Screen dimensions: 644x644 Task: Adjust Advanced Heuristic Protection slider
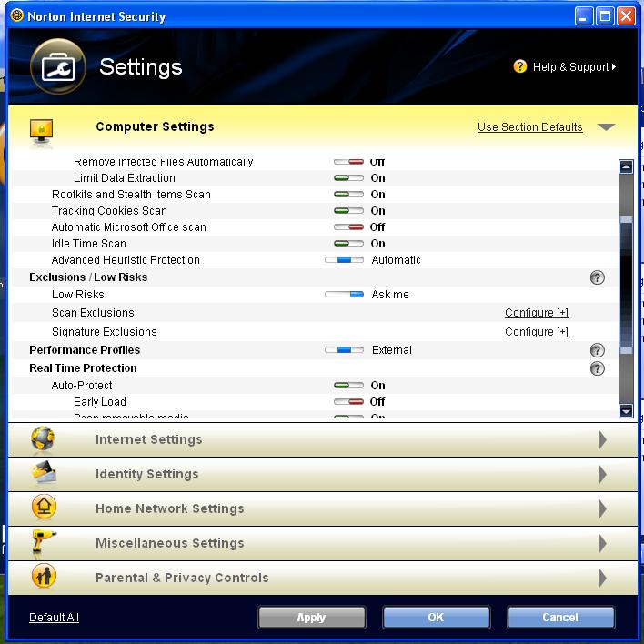(344, 260)
